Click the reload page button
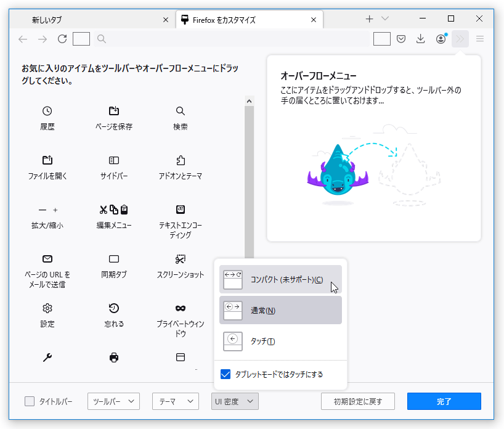 pos(62,39)
